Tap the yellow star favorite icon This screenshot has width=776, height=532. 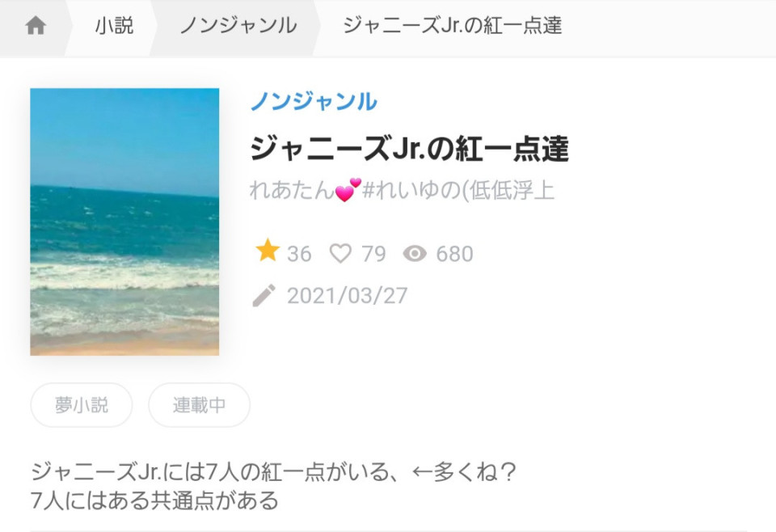click(268, 250)
